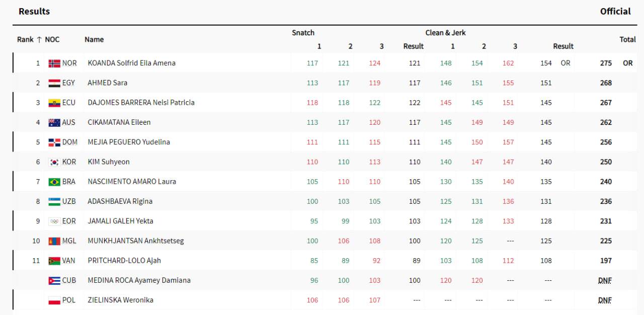644x315 pixels.
Task: Select PRITCHARD-LOLO Ajah name
Action: click(124, 261)
